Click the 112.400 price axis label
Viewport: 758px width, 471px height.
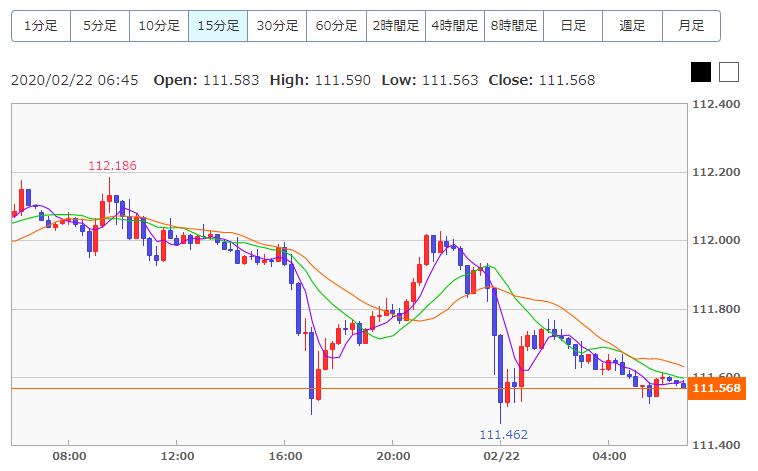point(716,104)
